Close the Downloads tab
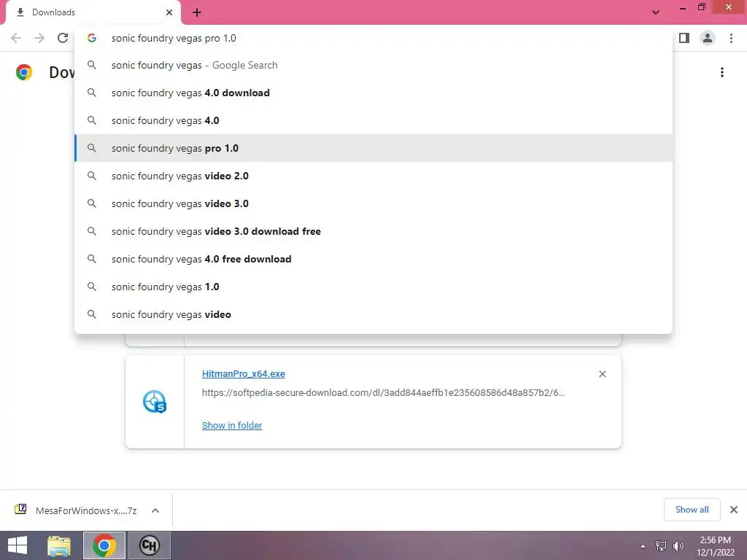Screen dimensions: 747x560 (x=169, y=12)
